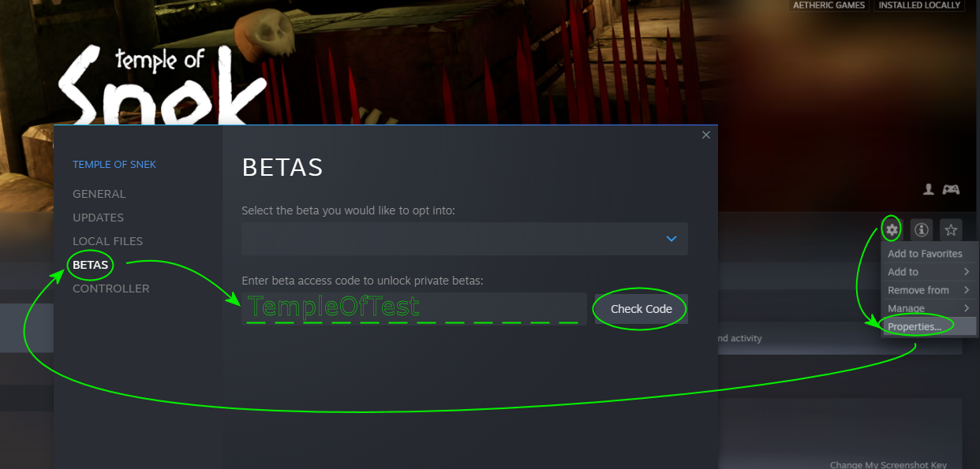Viewport: 980px width, 469px height.
Task: Select Add to Favorites menu entry
Action: tap(930, 254)
